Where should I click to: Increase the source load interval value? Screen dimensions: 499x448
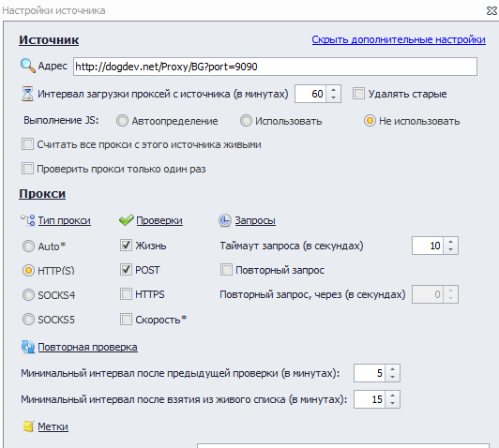pyautogui.click(x=333, y=90)
